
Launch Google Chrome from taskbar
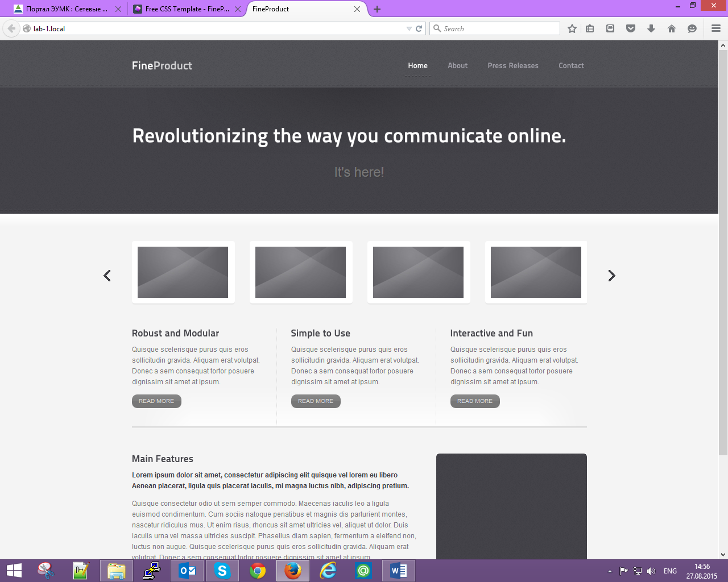coord(258,571)
